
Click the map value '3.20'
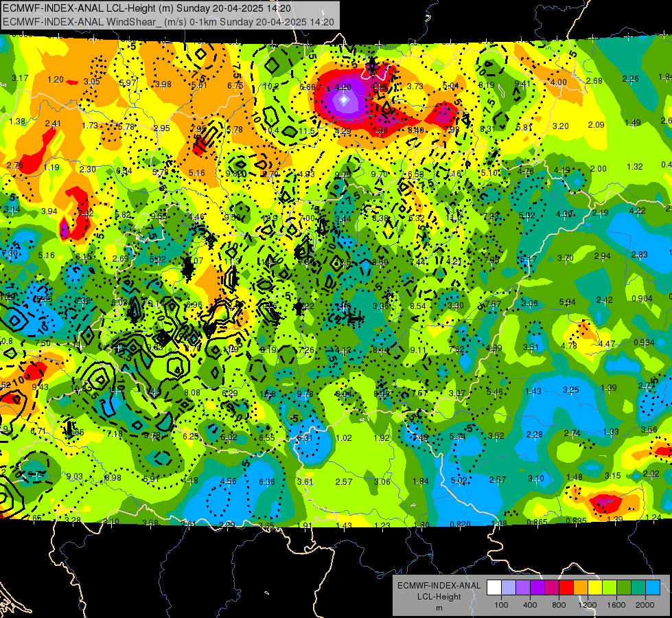click(561, 126)
